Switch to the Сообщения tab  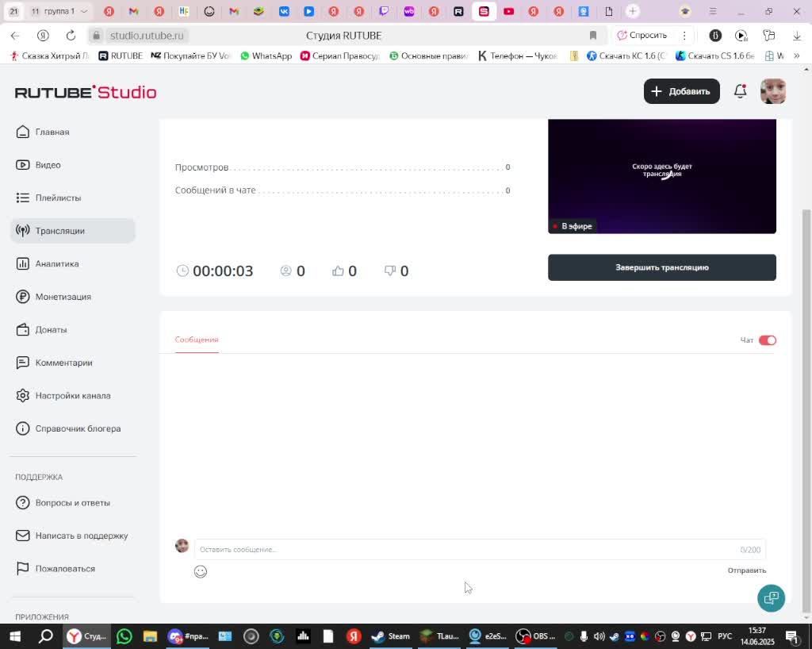[197, 340]
